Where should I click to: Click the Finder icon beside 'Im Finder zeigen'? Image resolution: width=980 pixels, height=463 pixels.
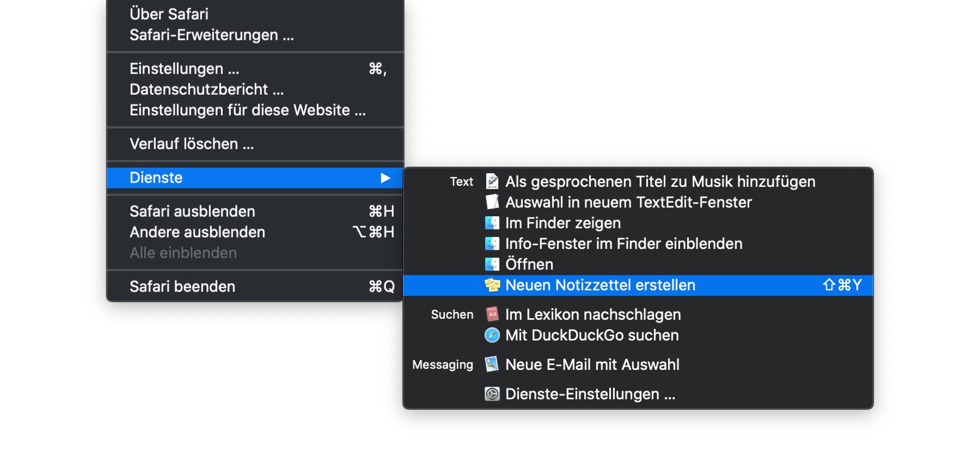point(492,223)
